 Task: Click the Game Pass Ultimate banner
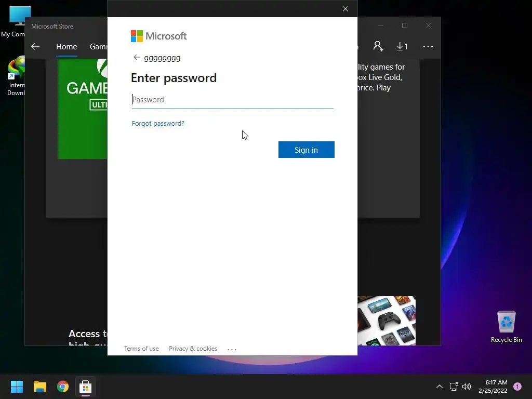click(x=83, y=109)
